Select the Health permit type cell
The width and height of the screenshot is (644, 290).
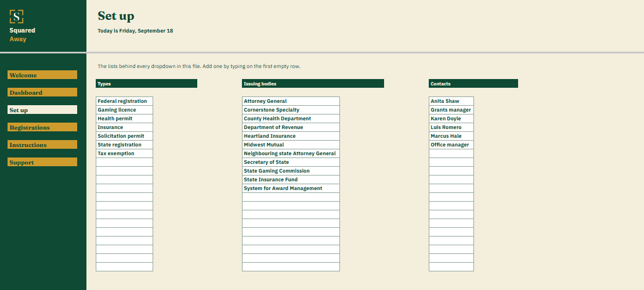[124, 119]
